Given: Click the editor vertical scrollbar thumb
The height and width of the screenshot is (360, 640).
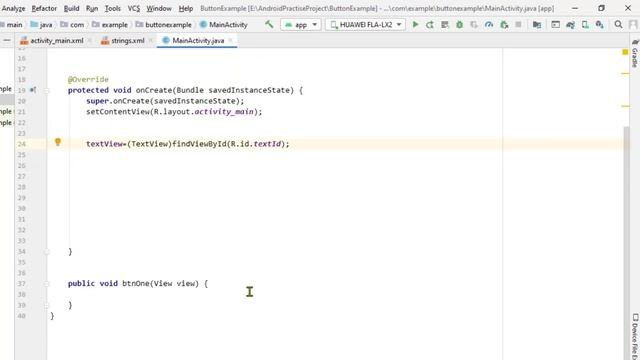Looking at the screenshot, I should pyautogui.click(x=627, y=242).
